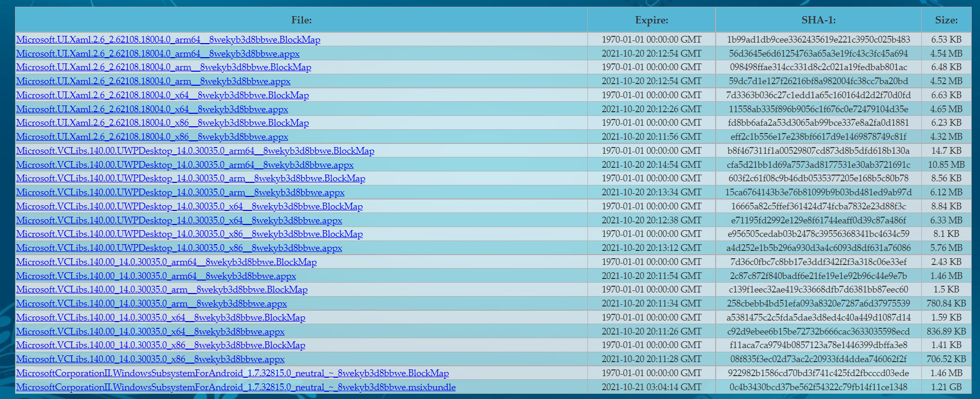Click the "Size:" column header
The width and height of the screenshot is (980, 399).
coord(946,20)
